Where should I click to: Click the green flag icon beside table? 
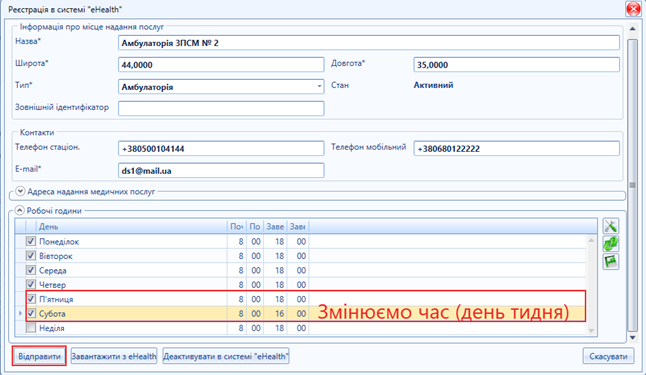pos(611,261)
